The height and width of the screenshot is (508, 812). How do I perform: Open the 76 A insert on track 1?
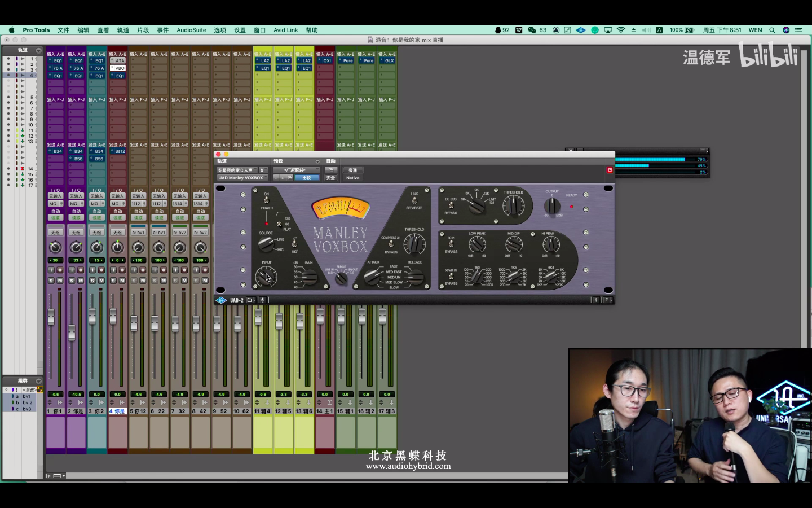point(56,68)
